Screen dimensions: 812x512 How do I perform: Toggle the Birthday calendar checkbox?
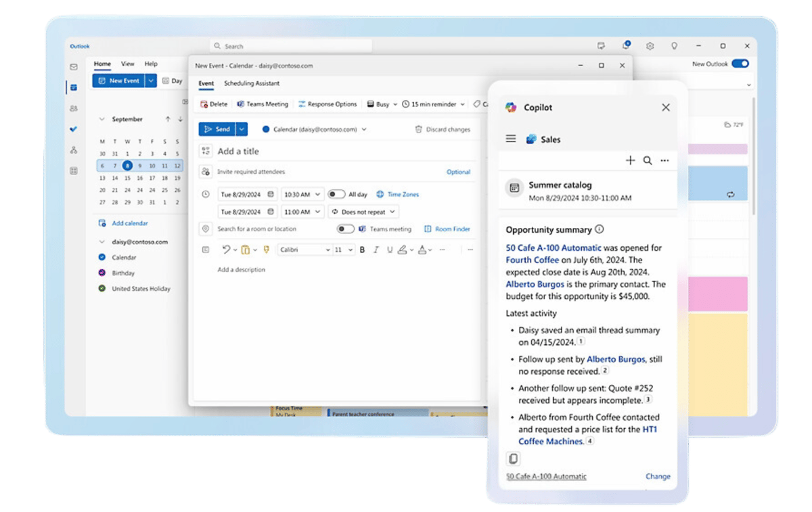(101, 273)
